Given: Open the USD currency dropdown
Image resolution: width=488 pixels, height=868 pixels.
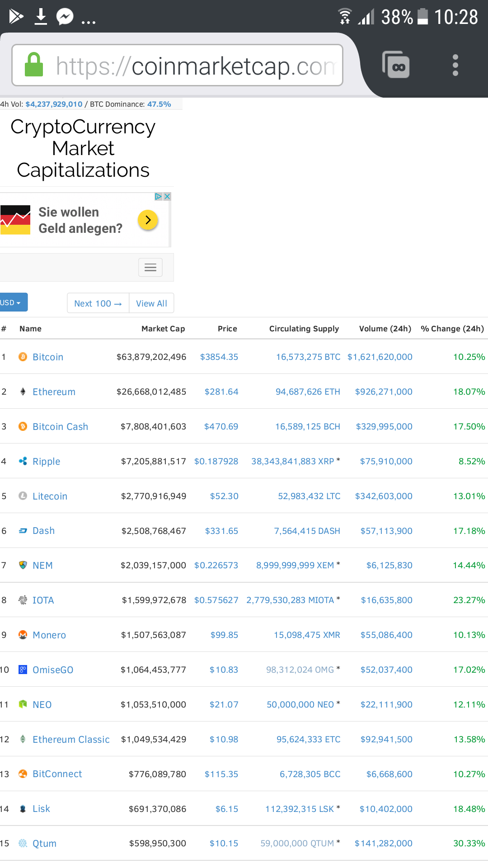Looking at the screenshot, I should point(13,302).
